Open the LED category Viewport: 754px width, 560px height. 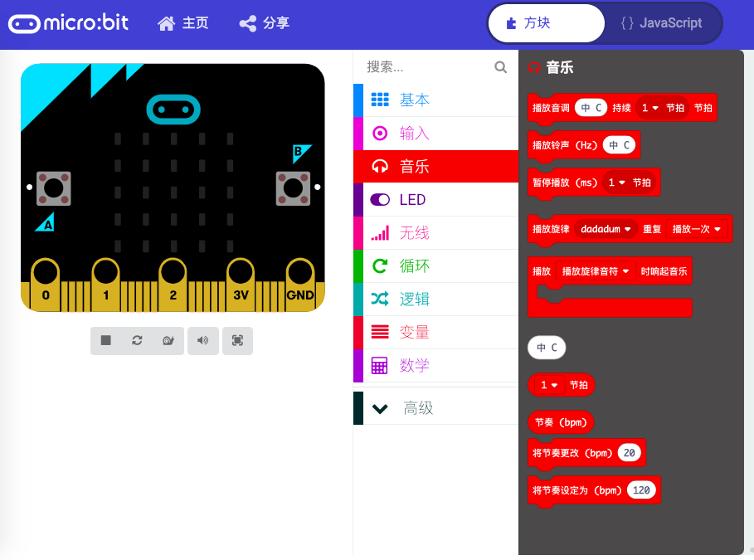(x=435, y=200)
